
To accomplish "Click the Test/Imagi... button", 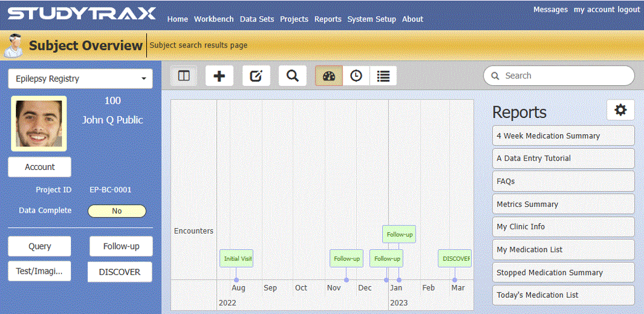I will pyautogui.click(x=40, y=271).
